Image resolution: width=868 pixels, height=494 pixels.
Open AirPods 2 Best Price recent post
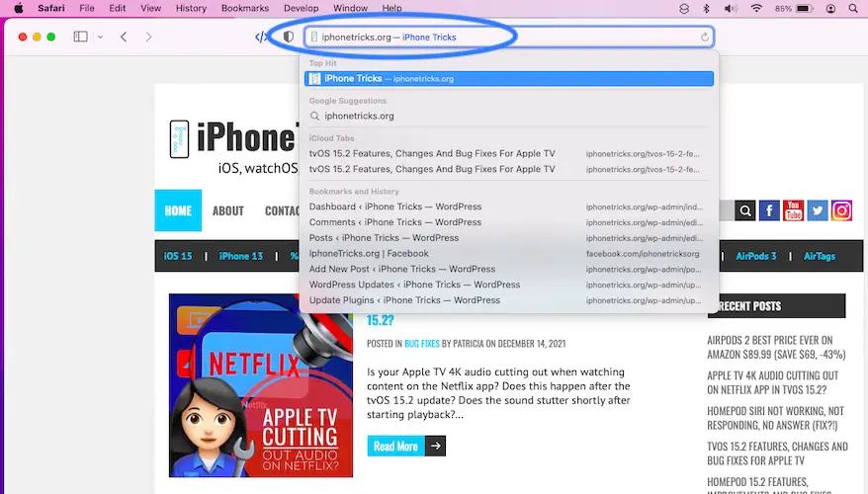point(776,348)
